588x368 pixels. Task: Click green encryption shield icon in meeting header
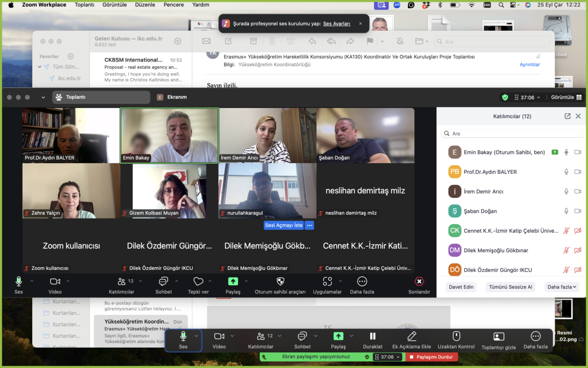click(505, 98)
